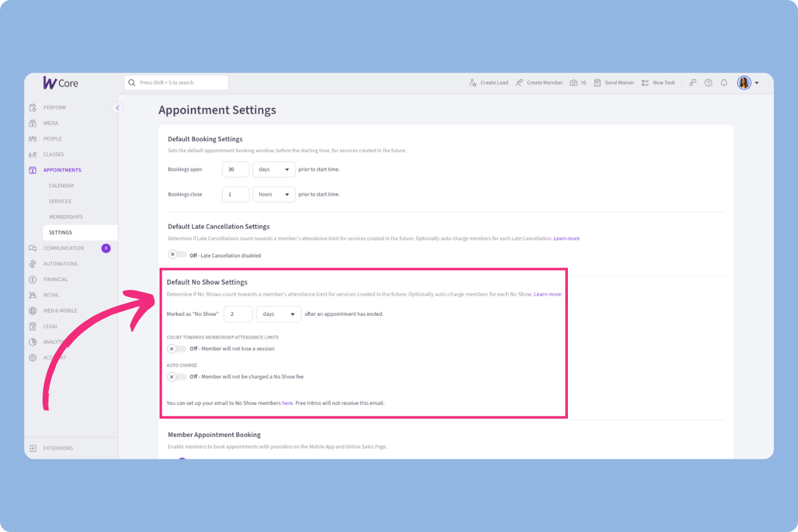Open the Automations section

click(x=61, y=263)
